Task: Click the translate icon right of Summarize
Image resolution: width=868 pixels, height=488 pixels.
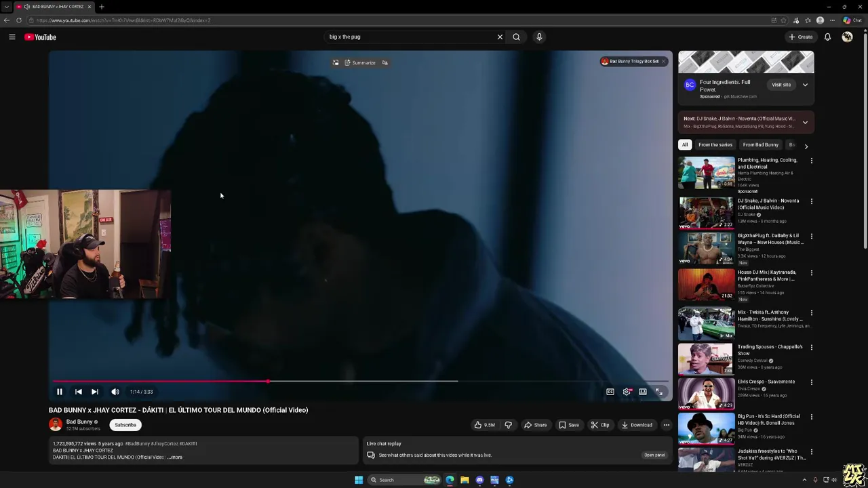Action: click(384, 62)
